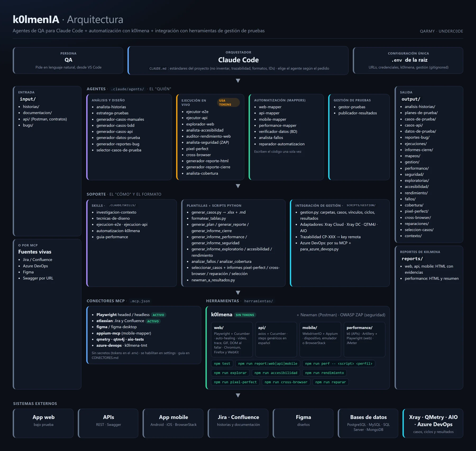
Task: Click "historias/" under input/
Action: [x=31, y=107]
